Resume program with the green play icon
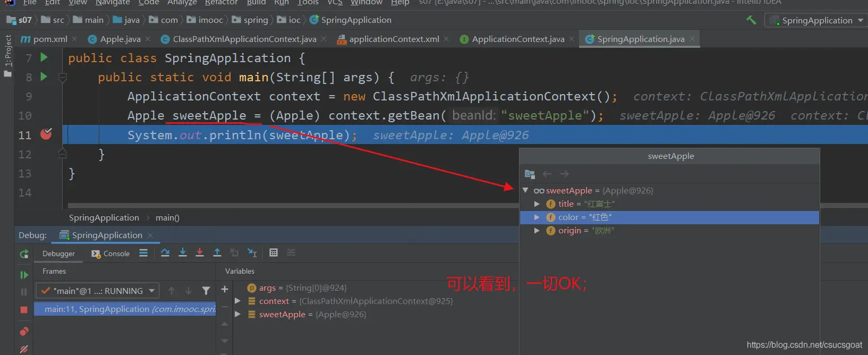 tap(24, 275)
